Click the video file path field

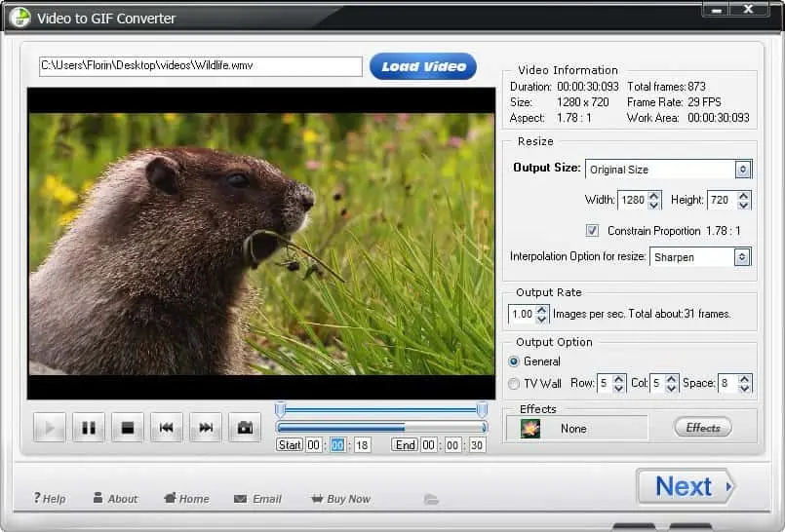coord(201,66)
